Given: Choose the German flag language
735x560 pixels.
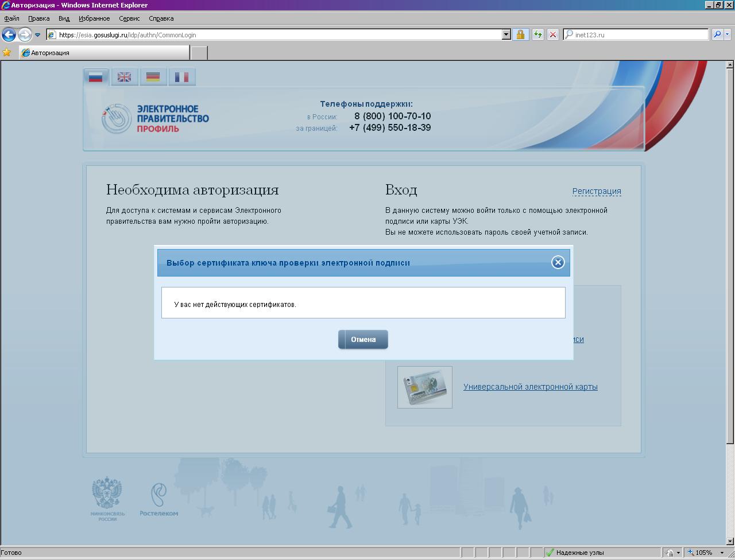Looking at the screenshot, I should coord(153,77).
